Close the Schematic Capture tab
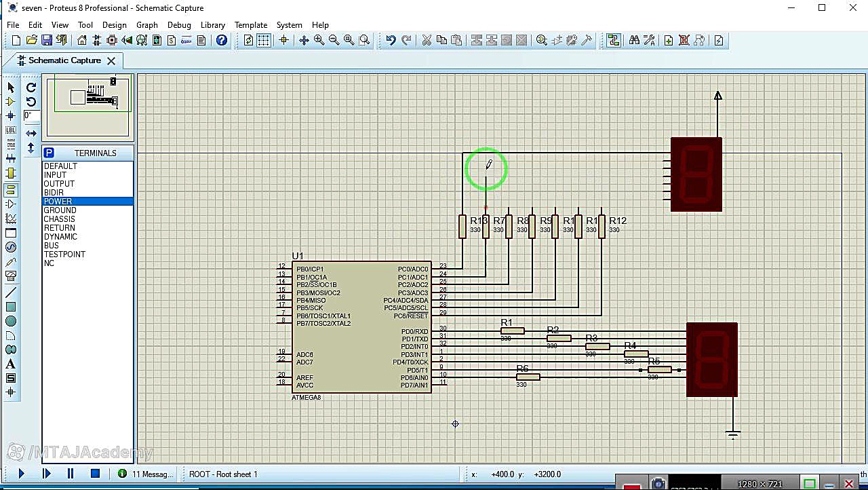The width and height of the screenshot is (868, 490). pyautogui.click(x=111, y=60)
